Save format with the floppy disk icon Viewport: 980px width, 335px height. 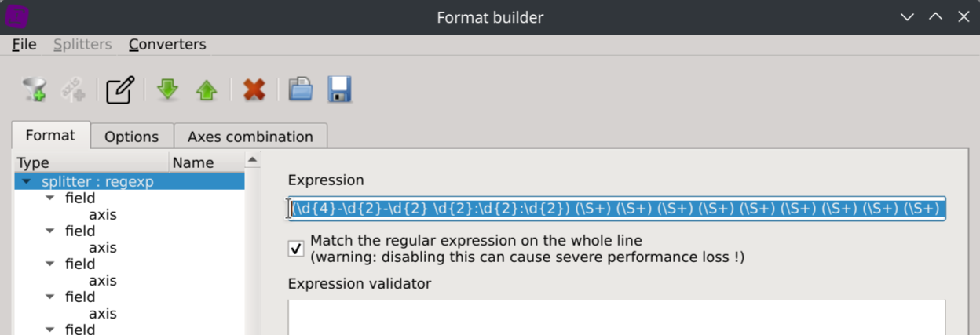tap(340, 89)
